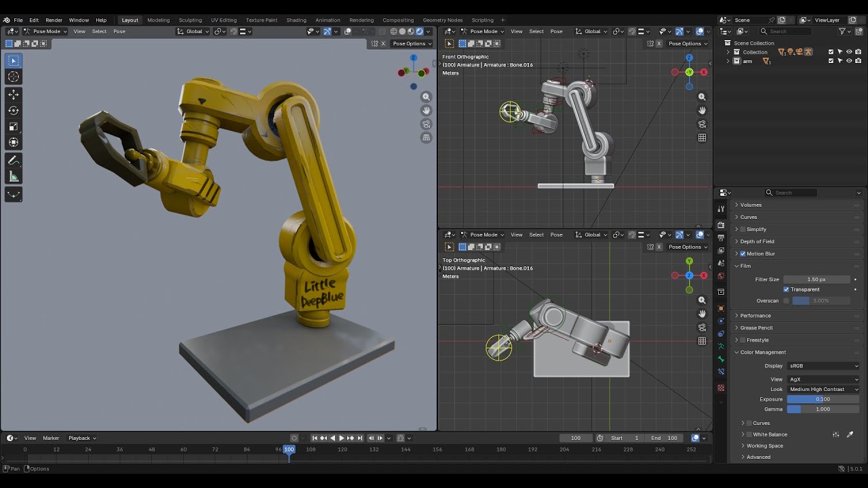This screenshot has height=488, width=868.
Task: Select the Rotate tool in left toolbar
Action: [x=14, y=110]
